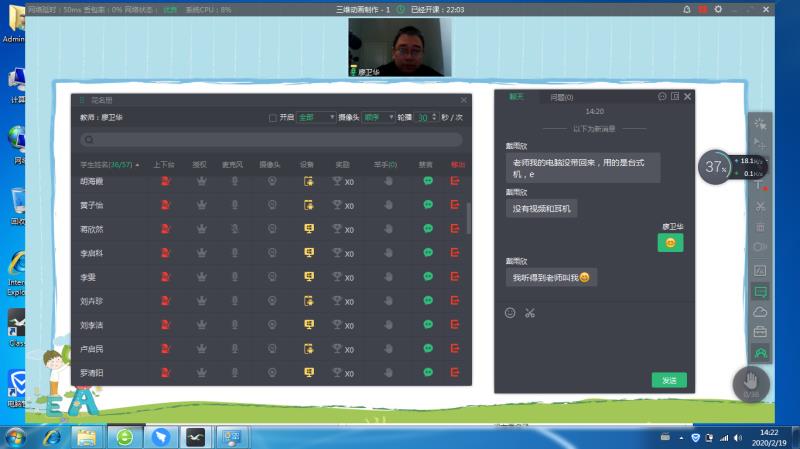Open the emoji picker in chat input
This screenshot has height=449, width=800.
(510, 313)
